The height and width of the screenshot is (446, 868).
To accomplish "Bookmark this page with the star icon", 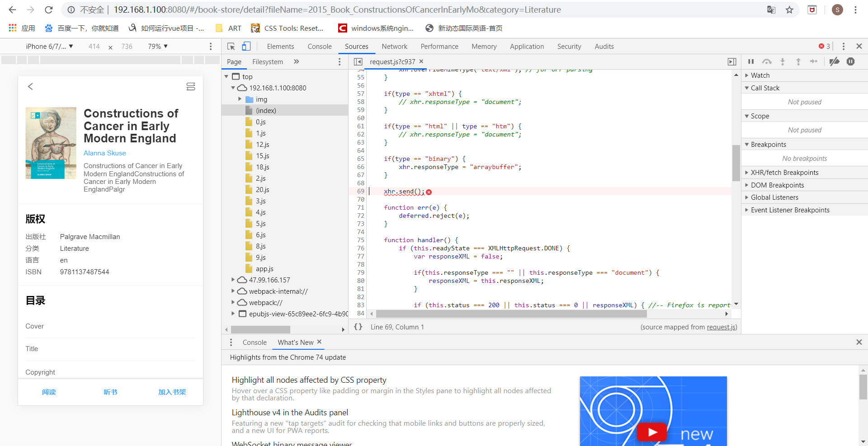I will [x=789, y=10].
